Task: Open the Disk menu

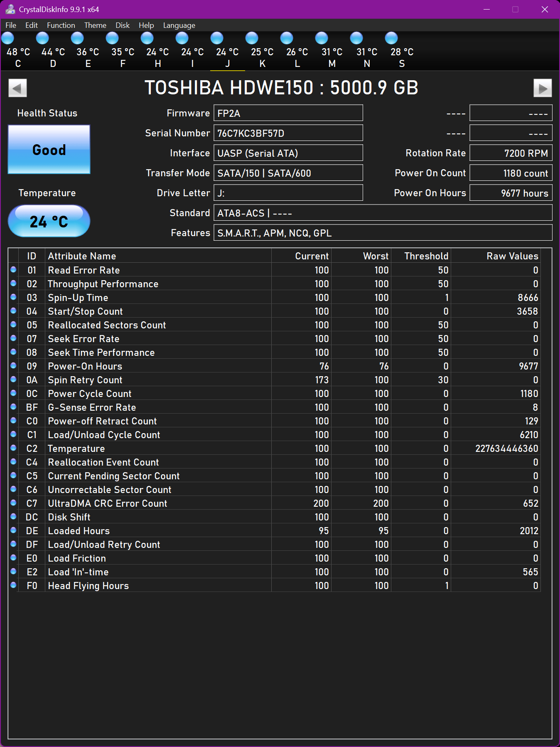Action: [x=123, y=25]
